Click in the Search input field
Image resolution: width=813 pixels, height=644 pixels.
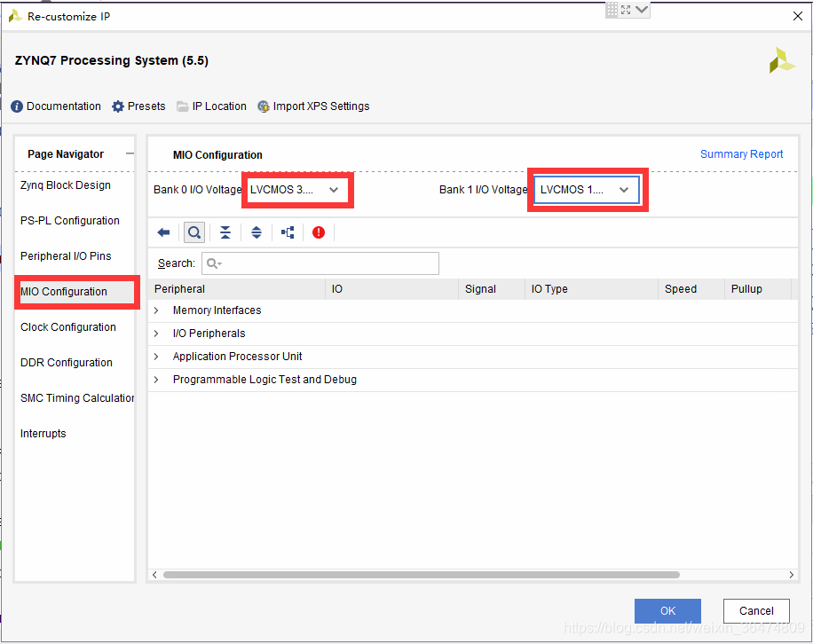(x=328, y=263)
